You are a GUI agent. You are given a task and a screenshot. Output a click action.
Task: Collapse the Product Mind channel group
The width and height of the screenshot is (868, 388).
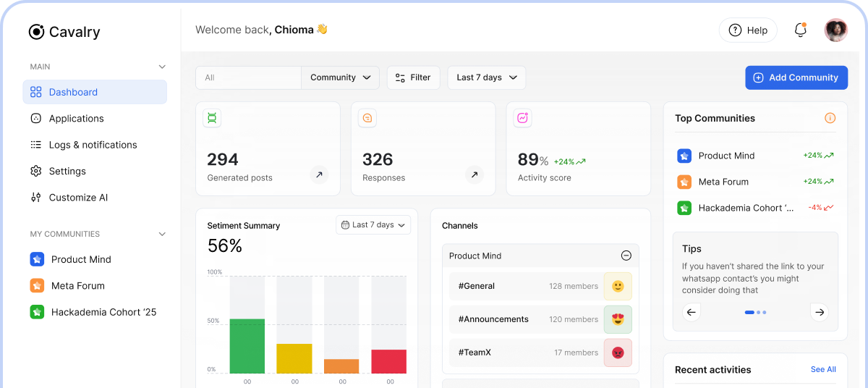[x=626, y=256]
